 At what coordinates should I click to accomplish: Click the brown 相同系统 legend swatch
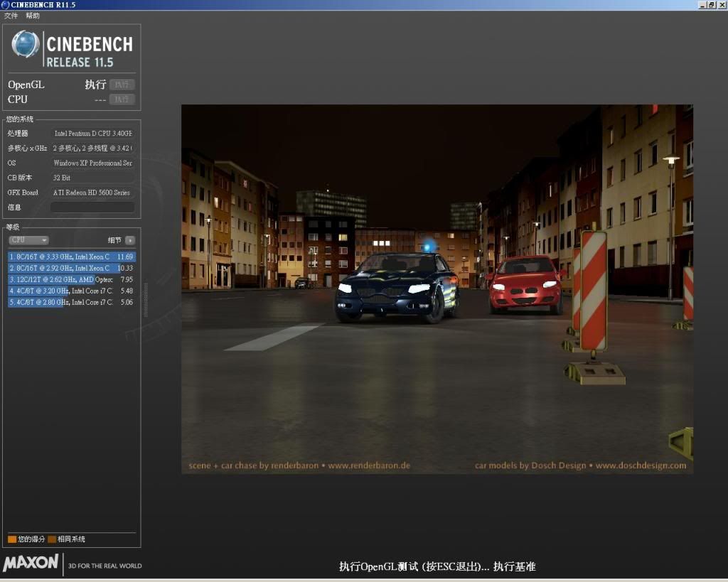coord(52,539)
